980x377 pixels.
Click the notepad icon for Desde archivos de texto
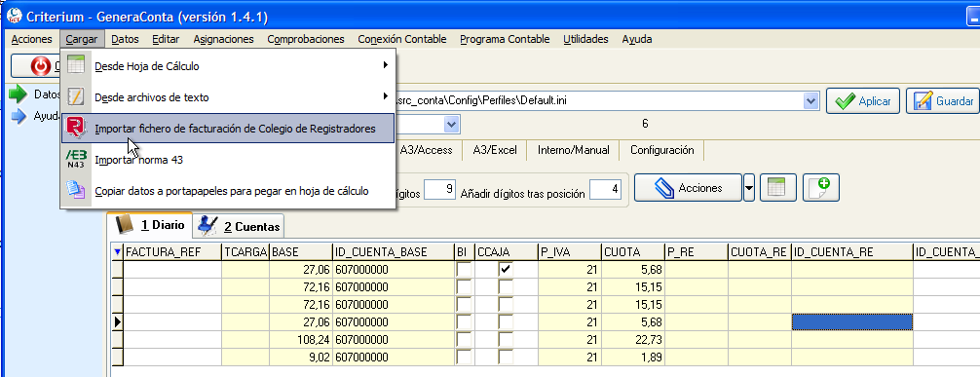76,96
